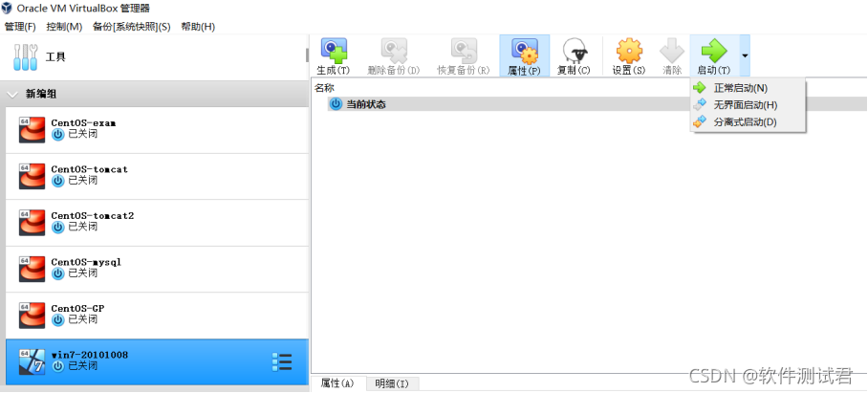Click the CentOS-tomcat2 red hat icon
The height and width of the screenshot is (393, 868).
pos(32,223)
